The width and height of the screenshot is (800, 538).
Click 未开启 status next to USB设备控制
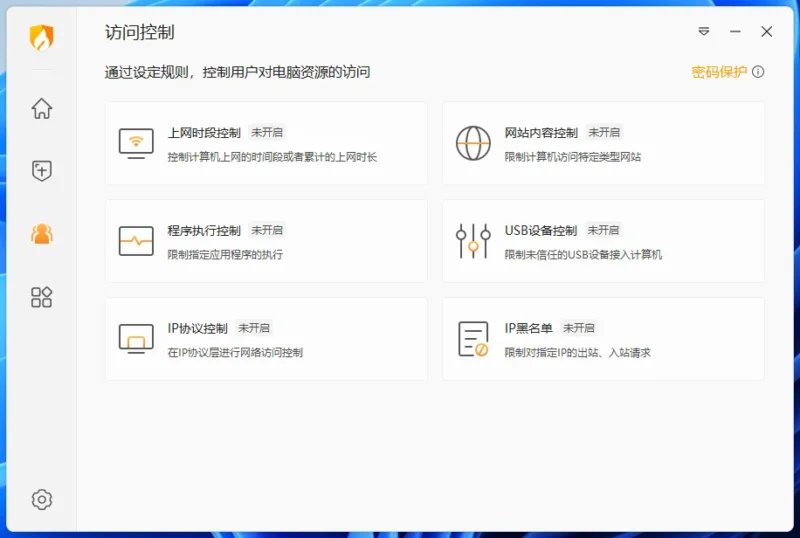[x=603, y=231]
